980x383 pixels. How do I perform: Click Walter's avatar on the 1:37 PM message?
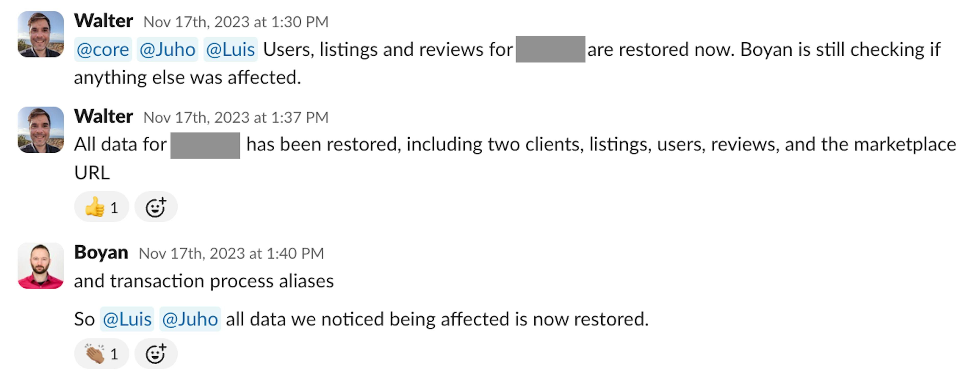pyautogui.click(x=41, y=129)
